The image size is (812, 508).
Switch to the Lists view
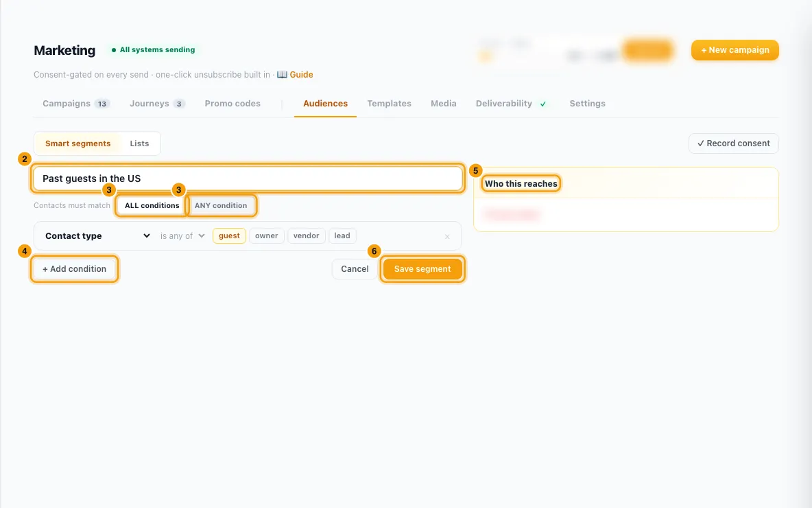[139, 143]
